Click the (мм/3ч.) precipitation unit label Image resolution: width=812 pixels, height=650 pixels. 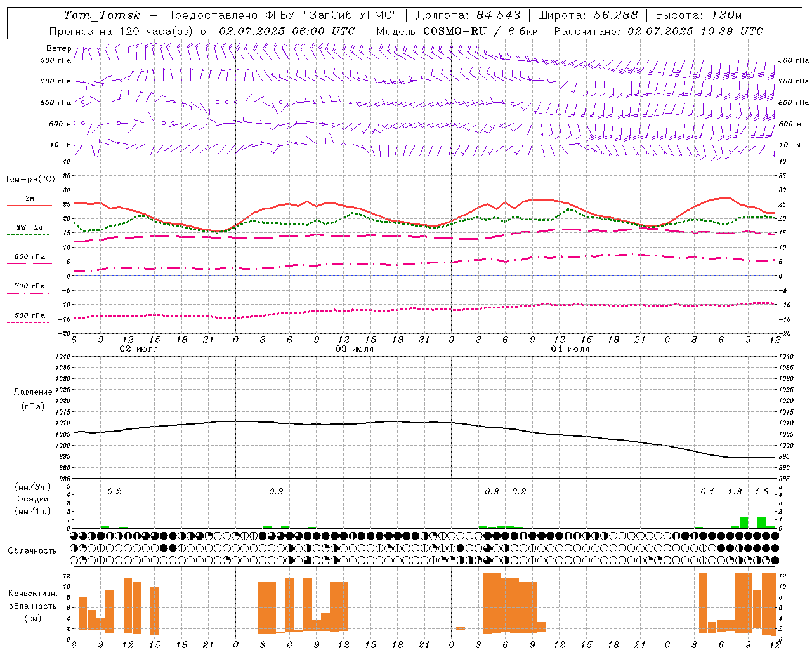33,487
